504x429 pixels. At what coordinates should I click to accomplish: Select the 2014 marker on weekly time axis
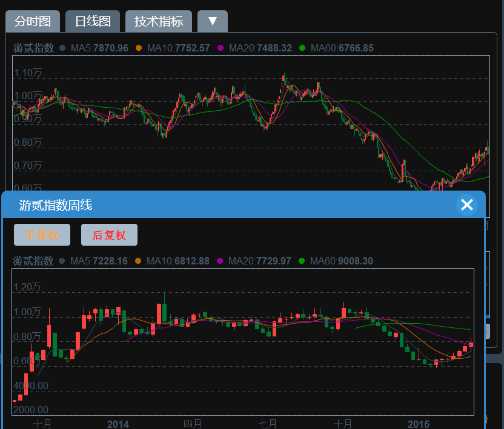tap(118, 424)
